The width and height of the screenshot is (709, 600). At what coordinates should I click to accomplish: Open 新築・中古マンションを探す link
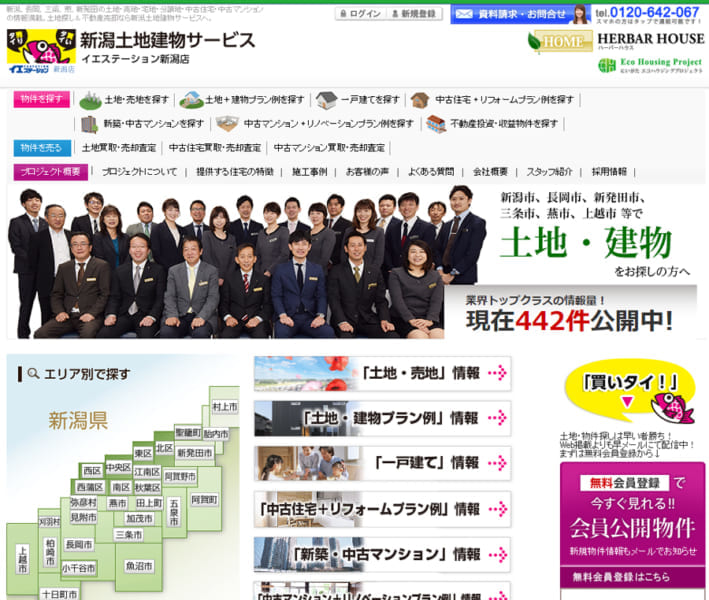point(154,123)
